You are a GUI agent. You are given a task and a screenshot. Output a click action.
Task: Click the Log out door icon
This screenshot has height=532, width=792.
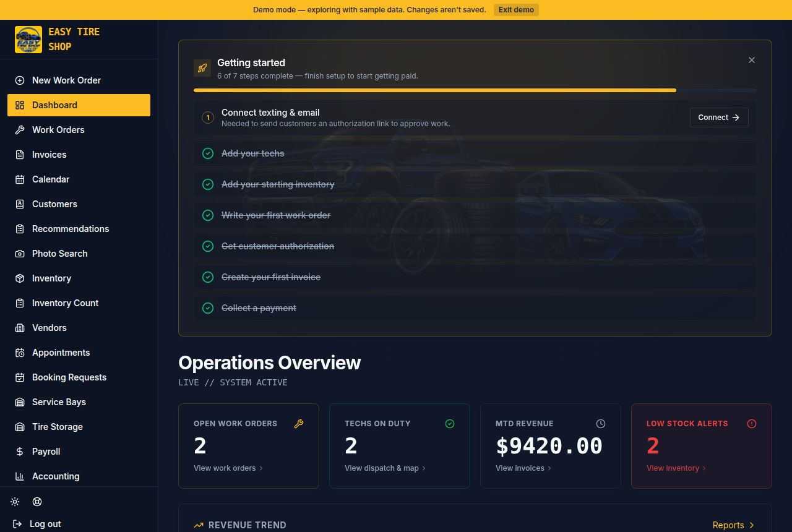pos(17,524)
